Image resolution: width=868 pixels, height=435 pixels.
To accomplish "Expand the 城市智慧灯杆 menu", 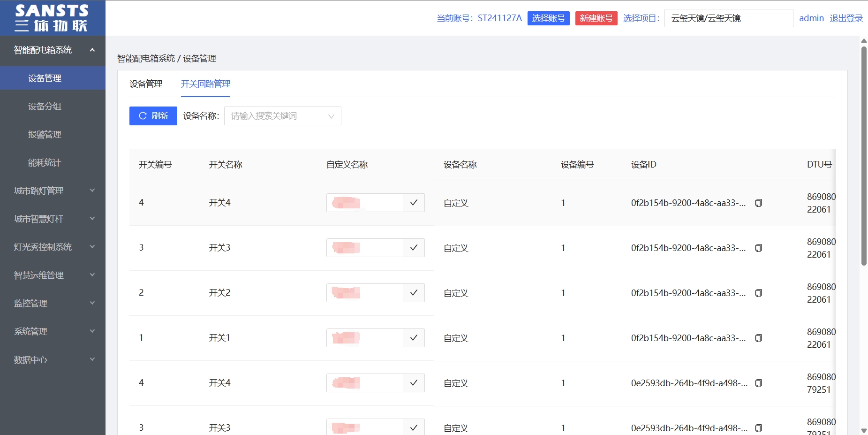I will click(53, 219).
